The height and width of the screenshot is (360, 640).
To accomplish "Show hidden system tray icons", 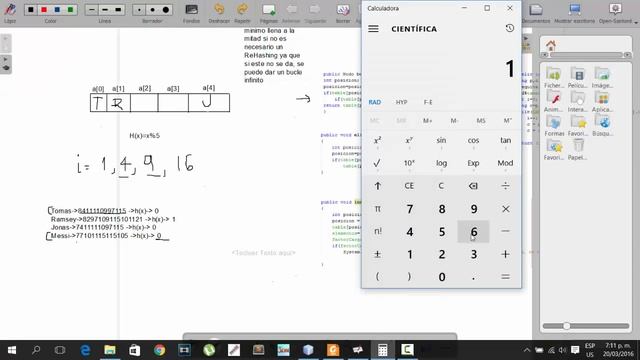I will tap(527, 350).
